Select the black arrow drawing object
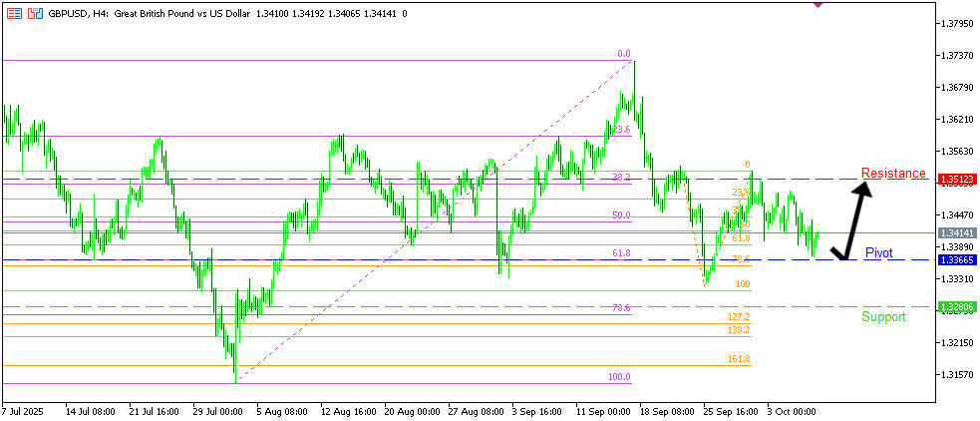 point(854,224)
